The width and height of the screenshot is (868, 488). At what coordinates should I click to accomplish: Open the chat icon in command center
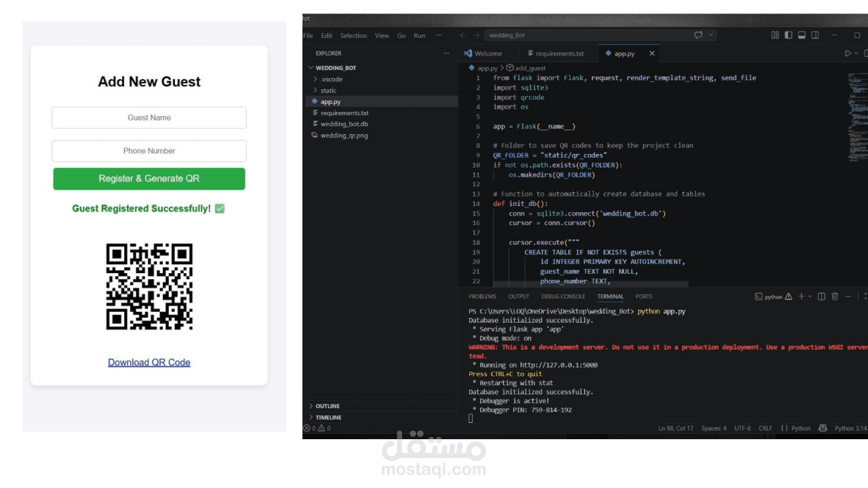pyautogui.click(x=698, y=35)
